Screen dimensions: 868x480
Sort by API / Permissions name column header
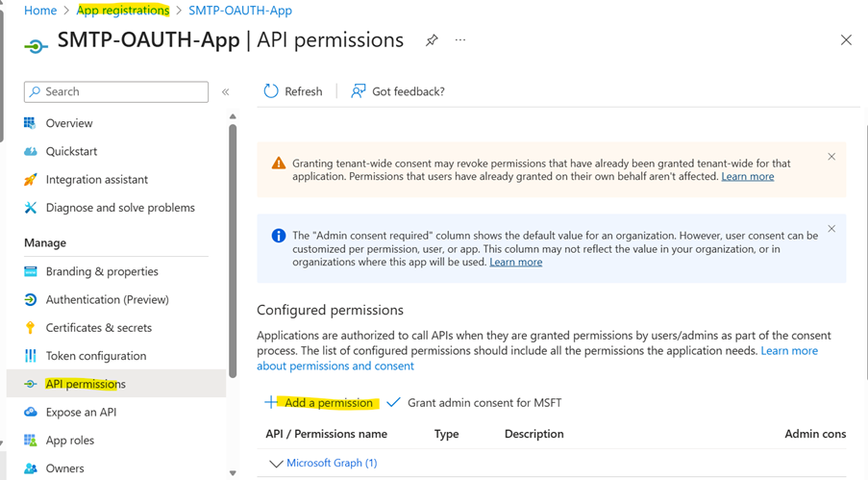pyautogui.click(x=327, y=434)
